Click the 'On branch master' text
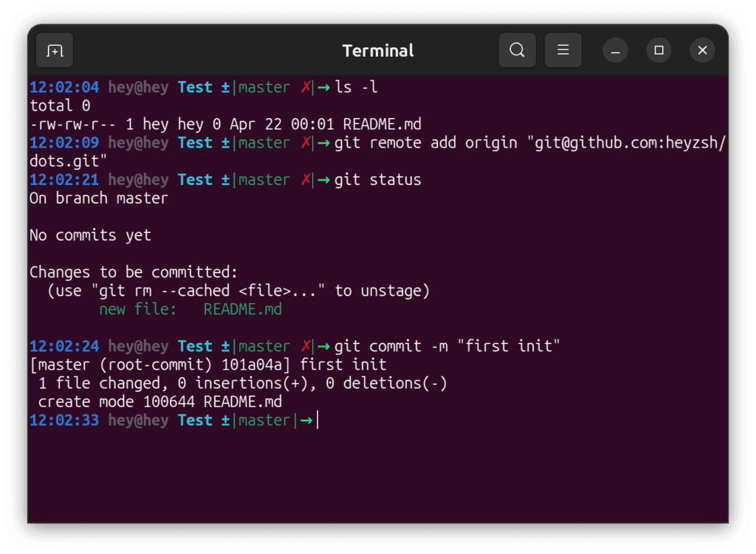 [x=98, y=198]
